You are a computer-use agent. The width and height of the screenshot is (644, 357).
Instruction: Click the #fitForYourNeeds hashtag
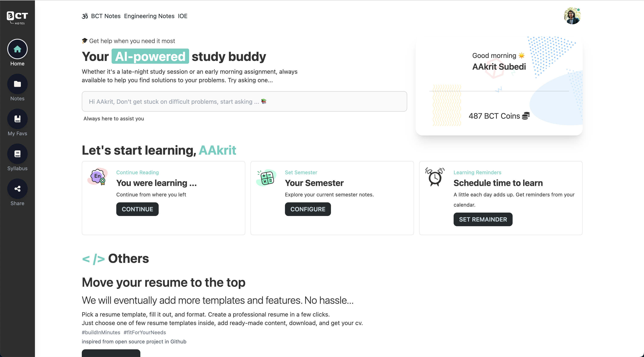coord(145,332)
